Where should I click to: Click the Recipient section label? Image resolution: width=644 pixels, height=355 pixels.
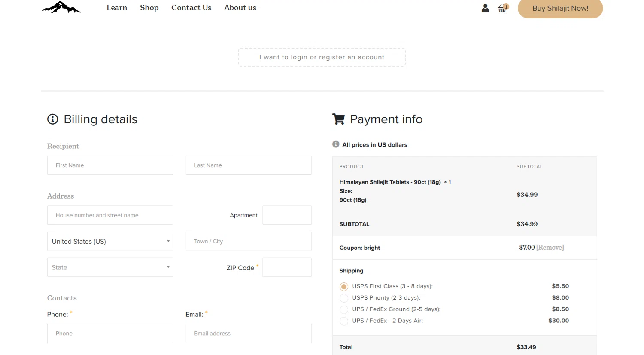(63, 146)
